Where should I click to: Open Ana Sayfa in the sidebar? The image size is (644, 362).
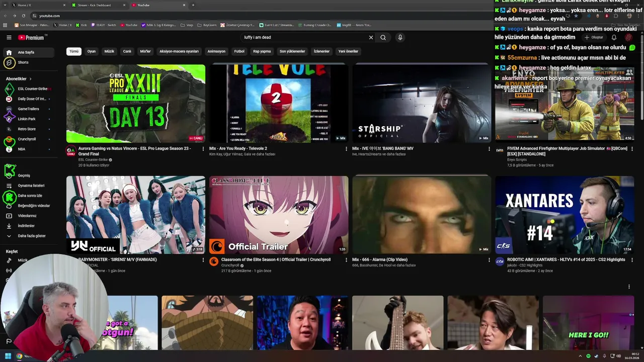pyautogui.click(x=29, y=52)
